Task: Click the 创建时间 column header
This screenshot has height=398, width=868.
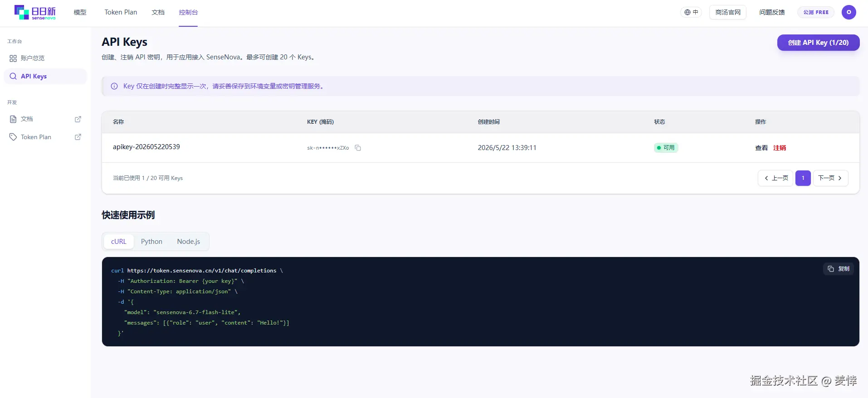Action: [x=488, y=122]
